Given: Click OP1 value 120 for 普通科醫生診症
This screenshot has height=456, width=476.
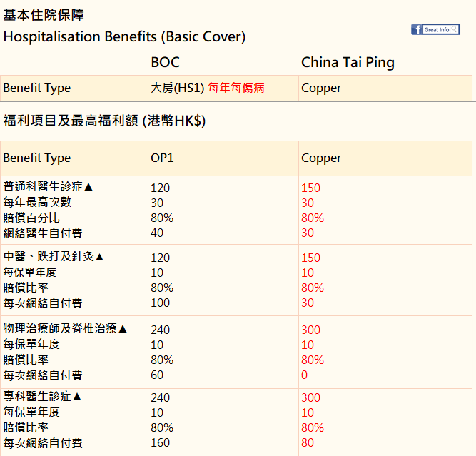Looking at the screenshot, I should point(161,188).
